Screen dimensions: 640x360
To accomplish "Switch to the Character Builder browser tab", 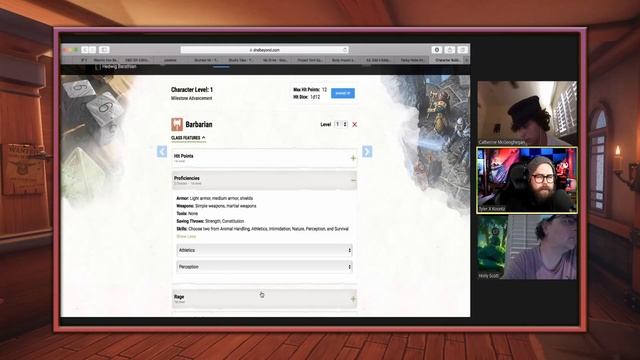I will [x=447, y=60].
